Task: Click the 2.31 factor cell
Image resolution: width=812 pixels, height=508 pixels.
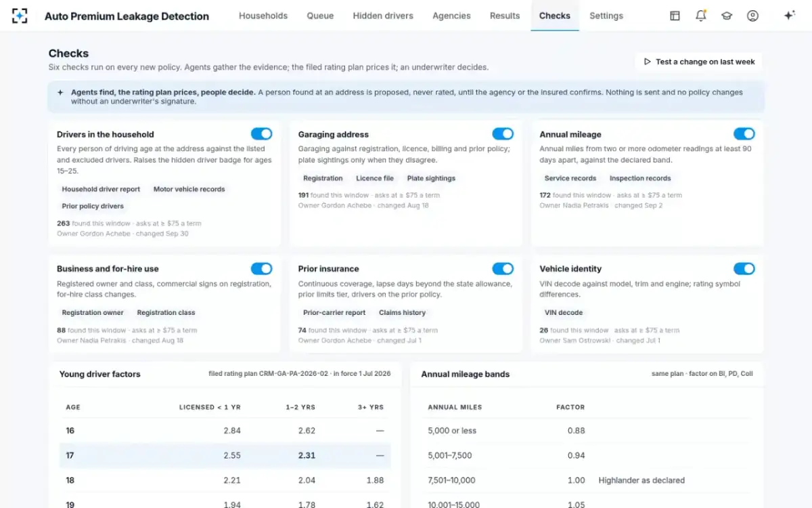Action: tap(307, 456)
